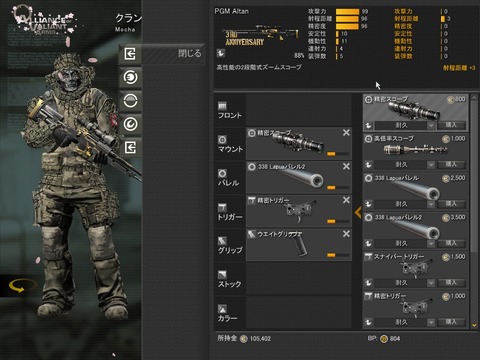The height and width of the screenshot is (360, 480).
Task: Click the empty カラー attachment slot
Action: (299, 313)
